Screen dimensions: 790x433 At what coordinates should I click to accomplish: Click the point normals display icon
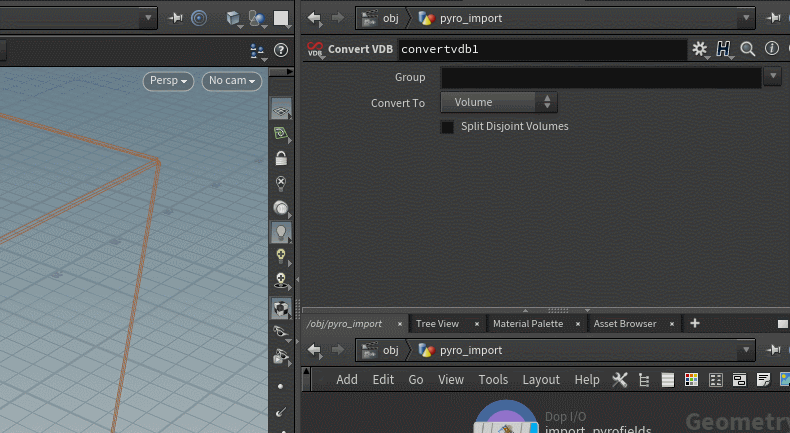point(281,412)
